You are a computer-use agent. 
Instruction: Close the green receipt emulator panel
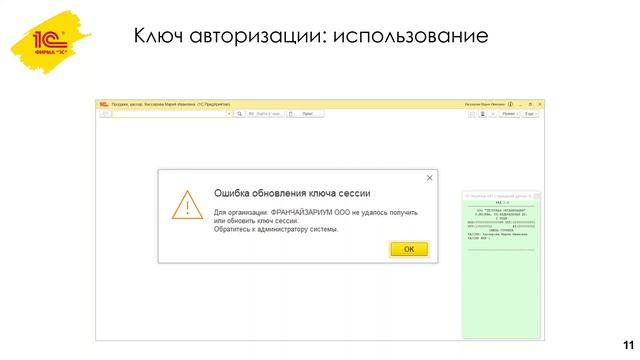[x=537, y=196]
